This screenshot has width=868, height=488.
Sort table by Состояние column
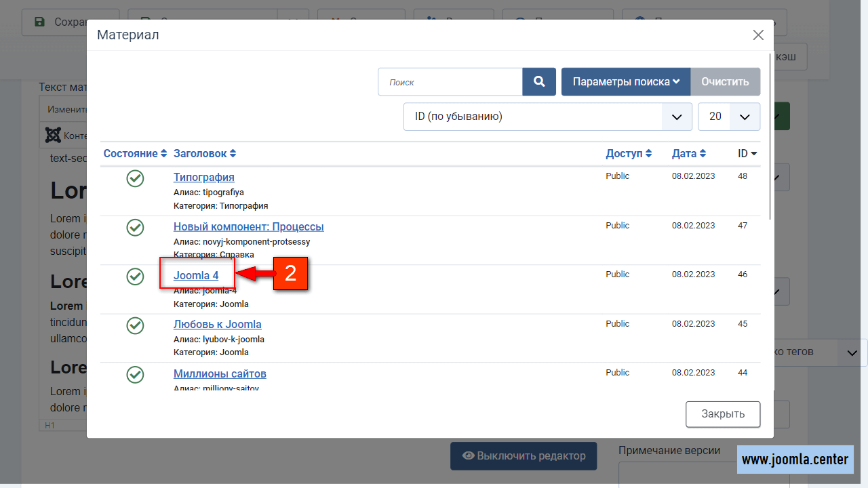[135, 154]
